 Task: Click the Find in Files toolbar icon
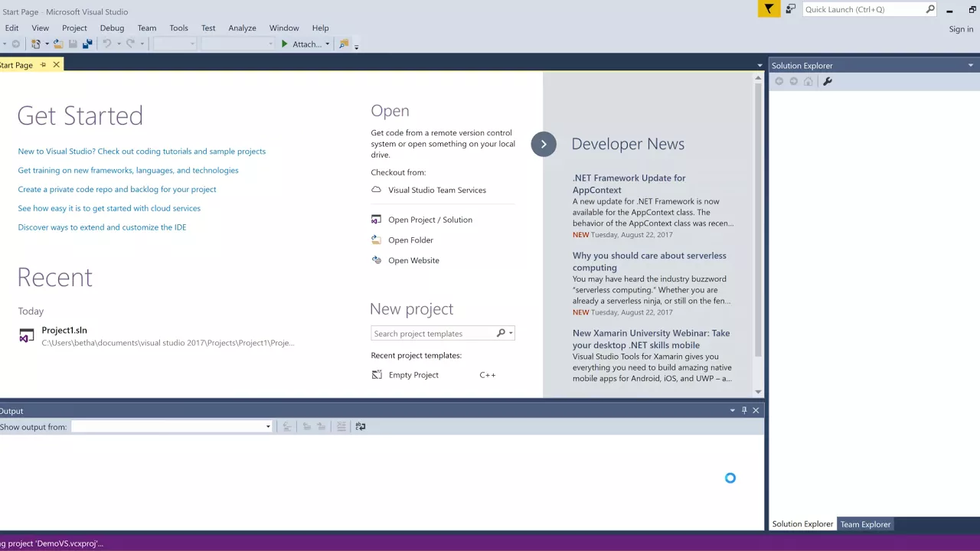point(344,44)
